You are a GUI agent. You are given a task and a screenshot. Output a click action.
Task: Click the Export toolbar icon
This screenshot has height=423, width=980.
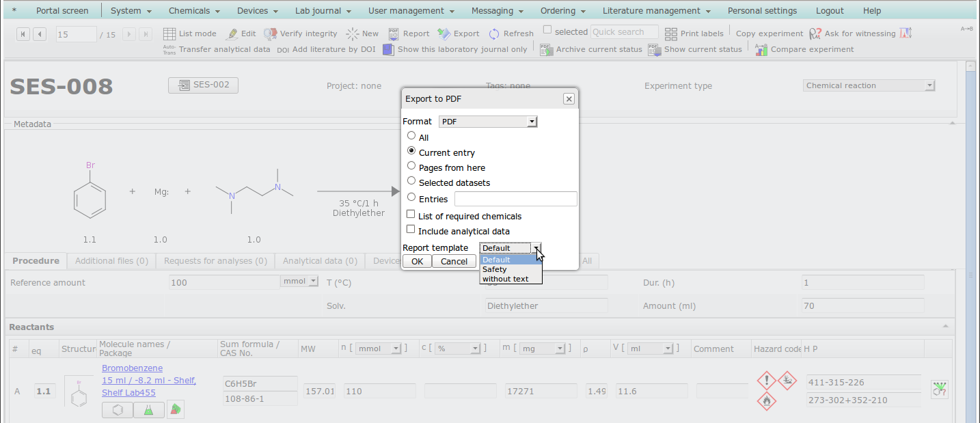click(x=444, y=33)
